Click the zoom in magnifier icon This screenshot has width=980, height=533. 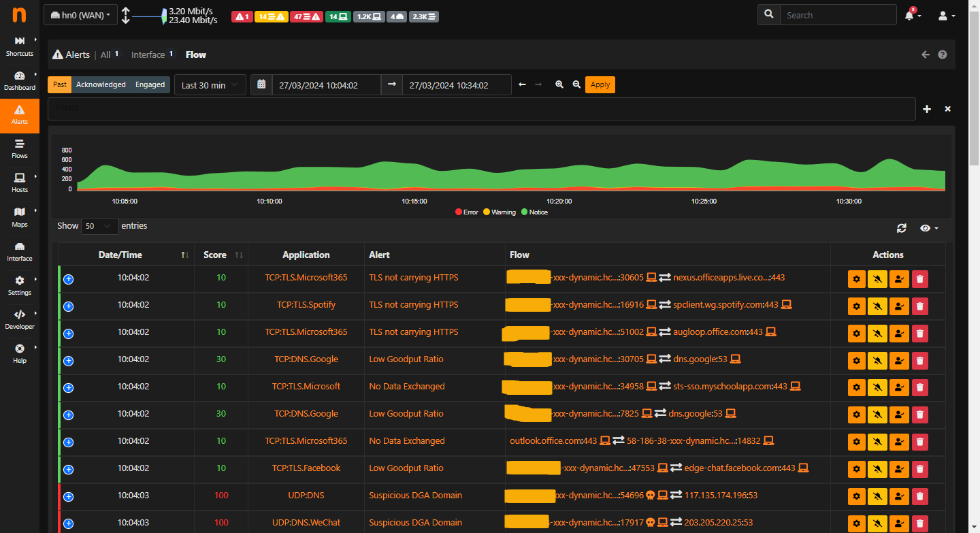pyautogui.click(x=559, y=84)
